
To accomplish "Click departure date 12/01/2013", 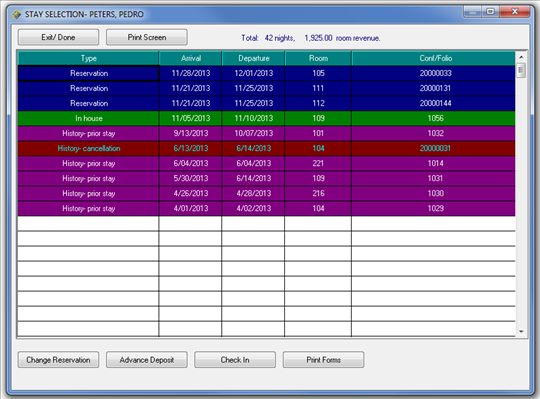I will pyautogui.click(x=253, y=73).
